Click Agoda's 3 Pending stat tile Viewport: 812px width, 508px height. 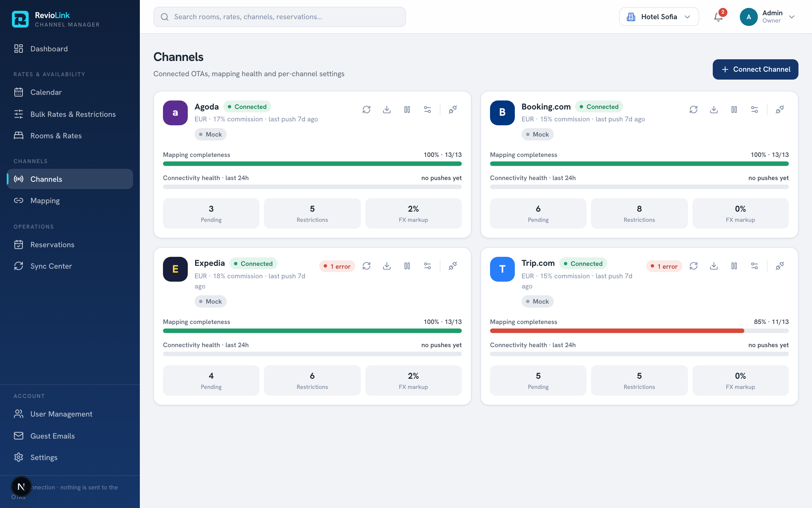pos(211,213)
